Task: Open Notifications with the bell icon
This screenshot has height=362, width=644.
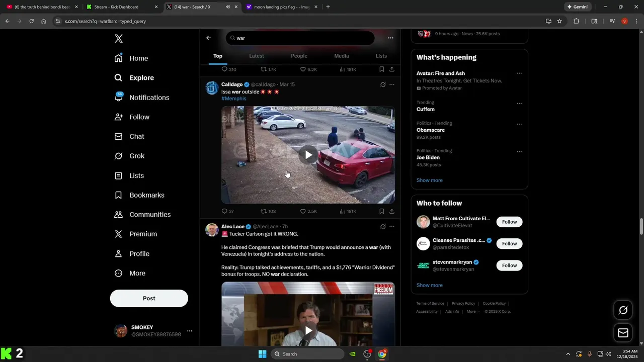Action: [x=142, y=98]
